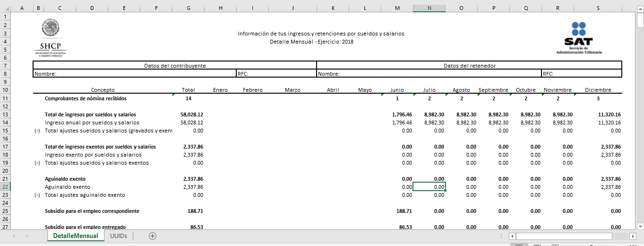Select the 'Junio' heading cell

[397, 90]
